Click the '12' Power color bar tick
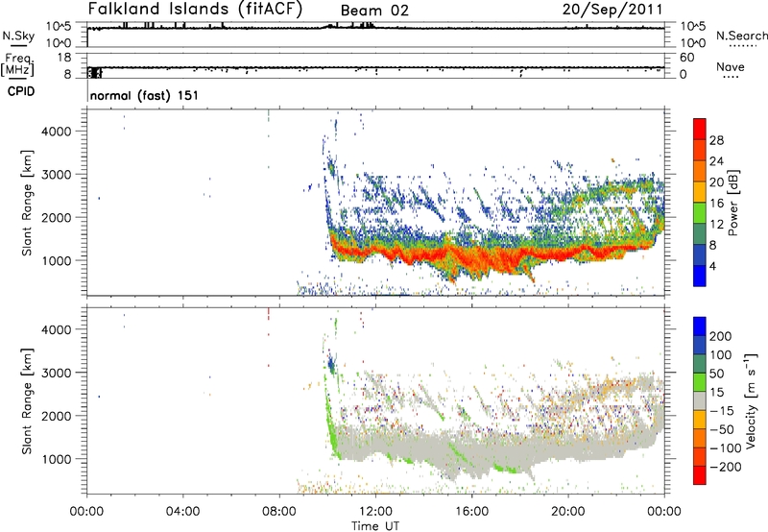 [x=716, y=225]
